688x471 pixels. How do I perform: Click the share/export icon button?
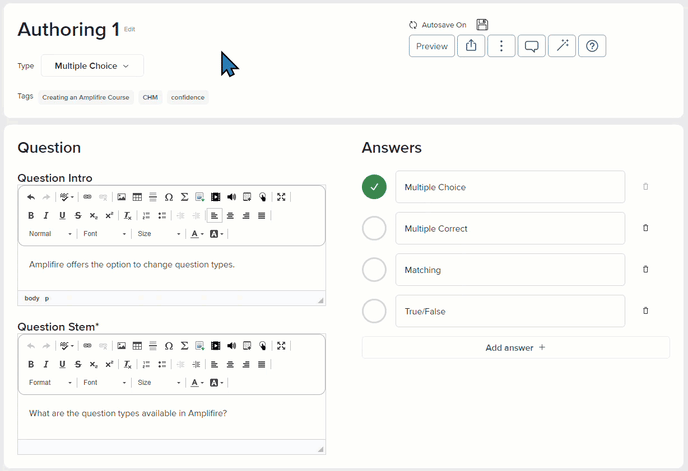[471, 46]
